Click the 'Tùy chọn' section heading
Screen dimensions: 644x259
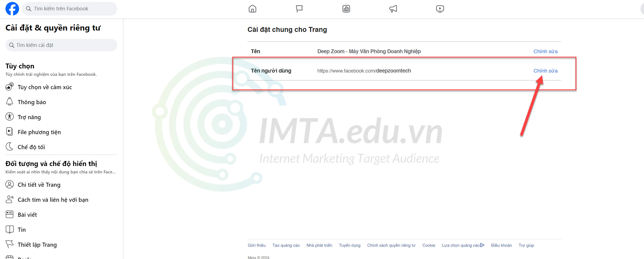coord(20,66)
